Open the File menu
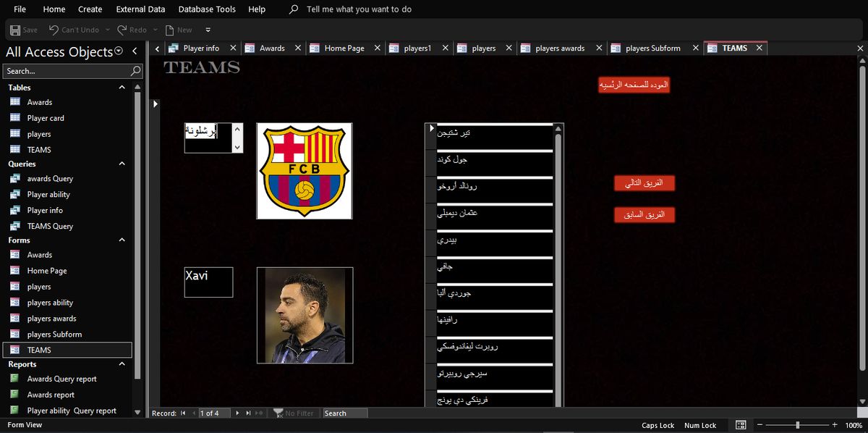Image resolution: width=868 pixels, height=433 pixels. [20, 9]
